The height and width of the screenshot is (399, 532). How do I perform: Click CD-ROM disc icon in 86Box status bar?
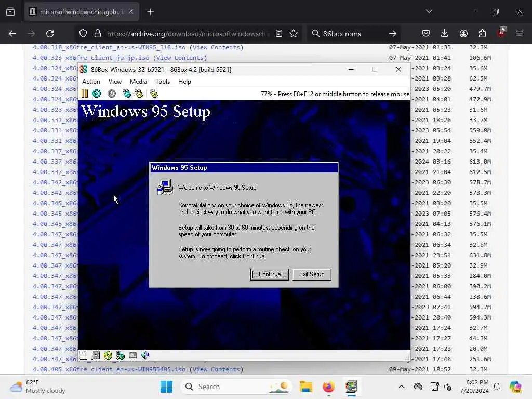[108, 355]
